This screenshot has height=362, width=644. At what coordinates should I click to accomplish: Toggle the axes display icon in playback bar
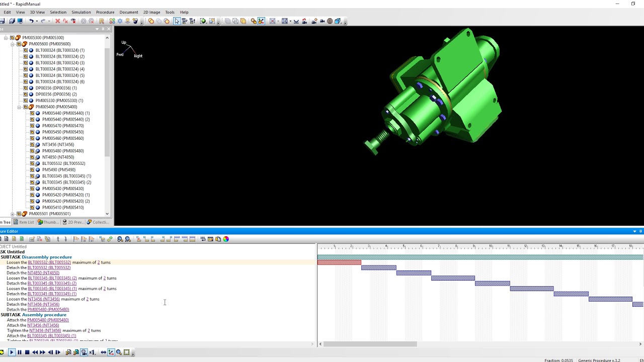click(x=111, y=352)
